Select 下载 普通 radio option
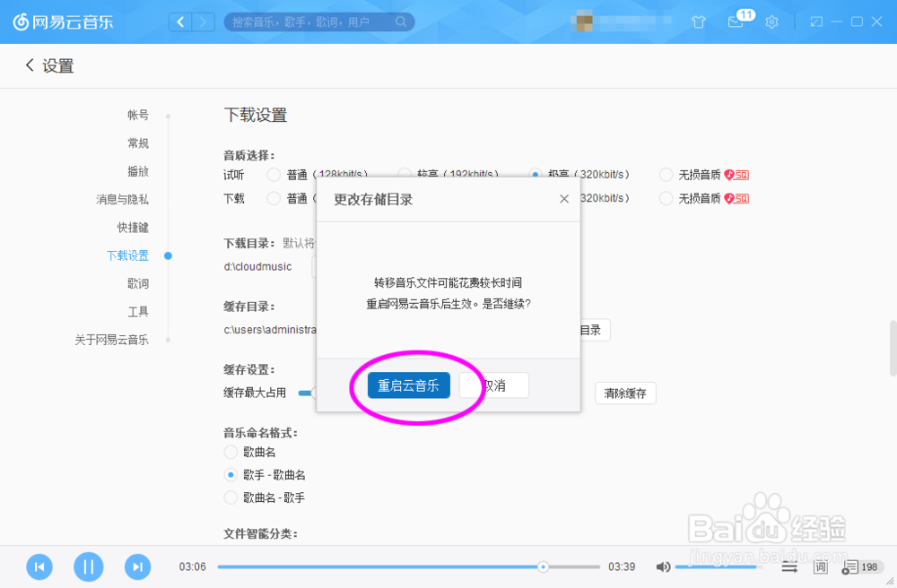The width and height of the screenshot is (897, 588). tap(274, 198)
